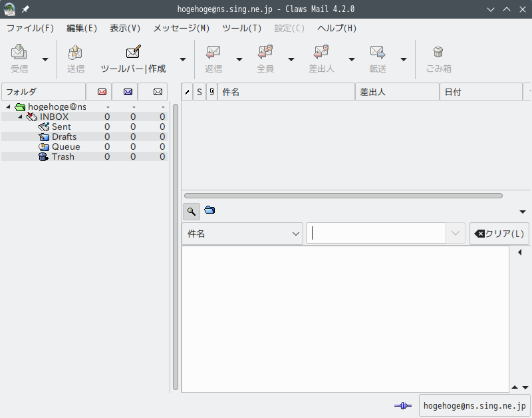The width and height of the screenshot is (532, 418).
Task: Click the クリア(L) button
Action: pyautogui.click(x=499, y=234)
